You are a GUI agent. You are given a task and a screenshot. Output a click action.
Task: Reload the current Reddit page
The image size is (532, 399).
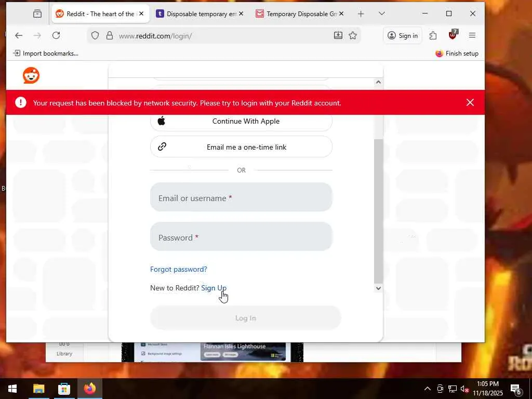point(56,35)
